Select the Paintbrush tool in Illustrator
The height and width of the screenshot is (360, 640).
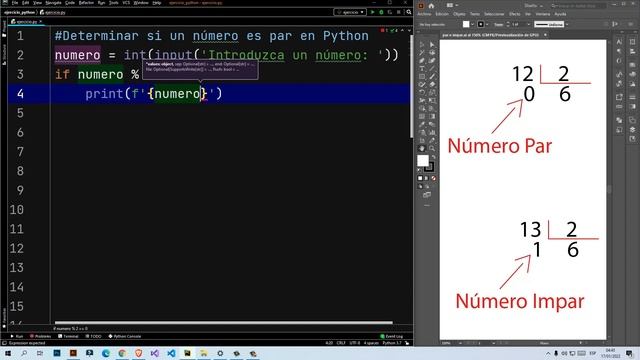(432, 76)
